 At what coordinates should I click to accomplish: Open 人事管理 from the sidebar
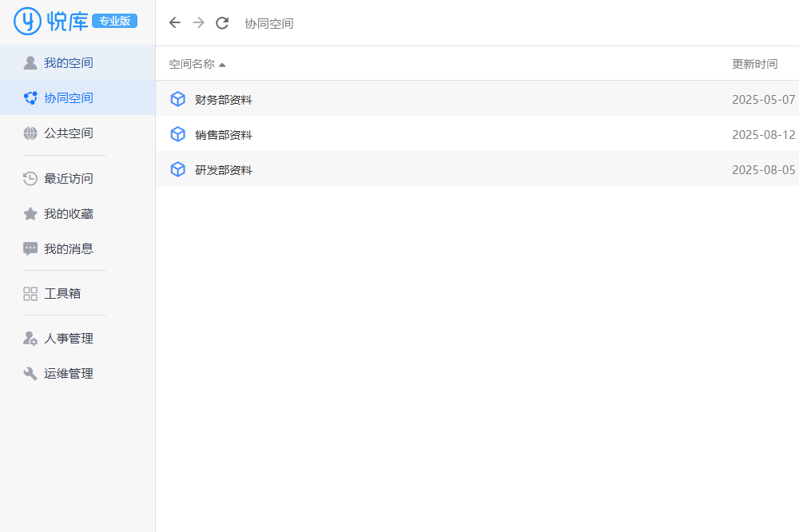tap(68, 339)
